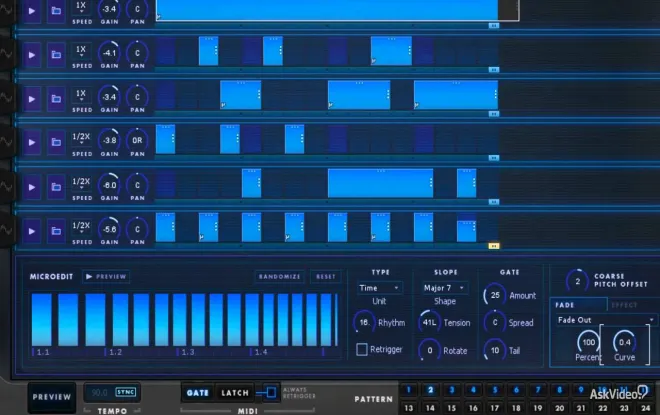The height and width of the screenshot is (415, 660).
Task: Open folder browser for -3.8 gain track
Action: (56, 142)
